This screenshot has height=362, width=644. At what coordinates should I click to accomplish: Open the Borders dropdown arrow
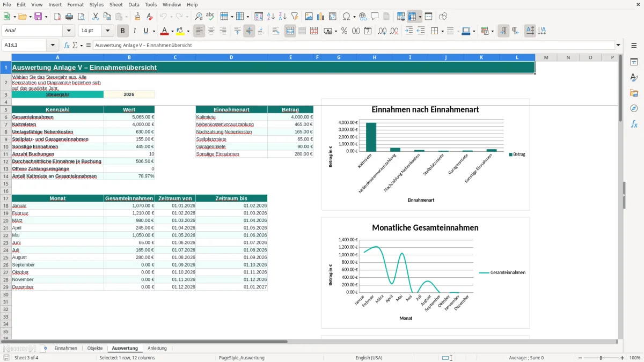tap(442, 31)
